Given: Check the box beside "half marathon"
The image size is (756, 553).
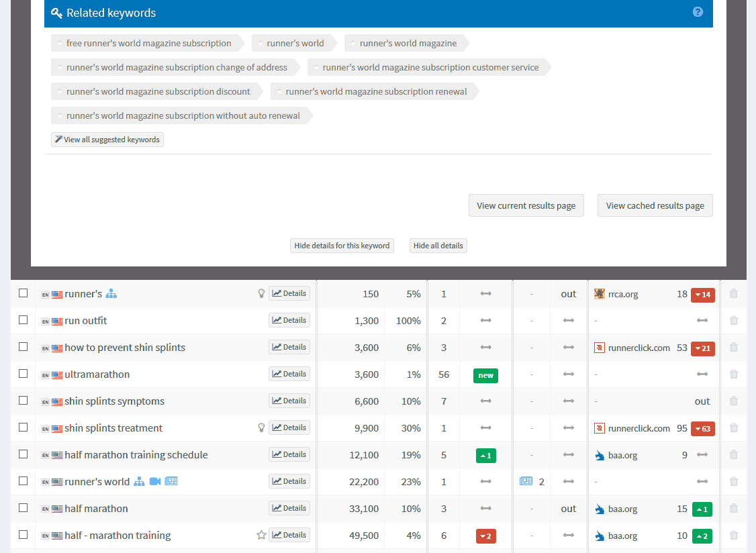Looking at the screenshot, I should tap(23, 508).
